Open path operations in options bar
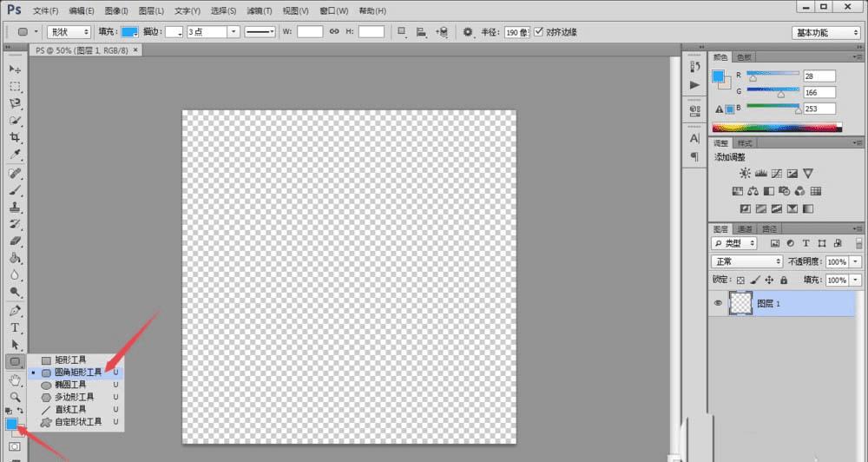The height and width of the screenshot is (462, 868). pyautogui.click(x=403, y=32)
